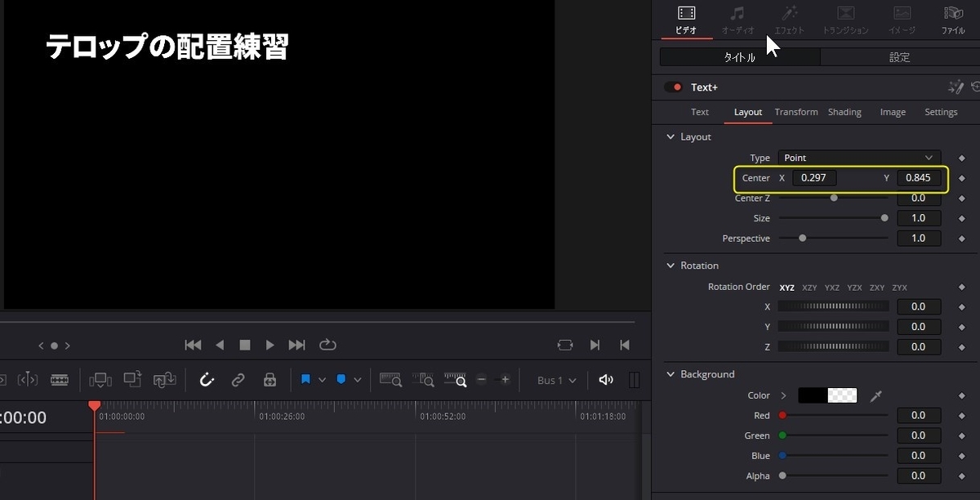This screenshot has height=500, width=980.
Task: Switch to the エフェクト inspector tab
Action: [x=790, y=20]
